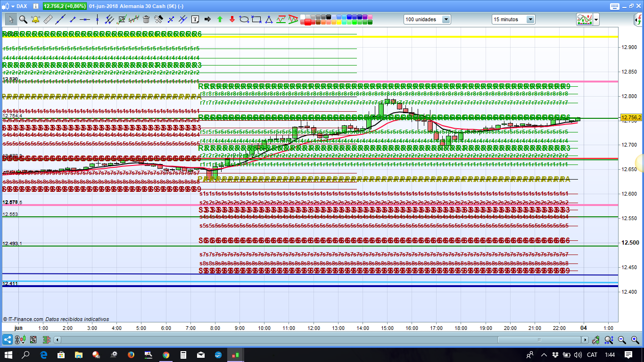Click the green 12.756,2 (+0,86%) price badge
Viewport: 644px width, 362px height.
coord(65,6)
